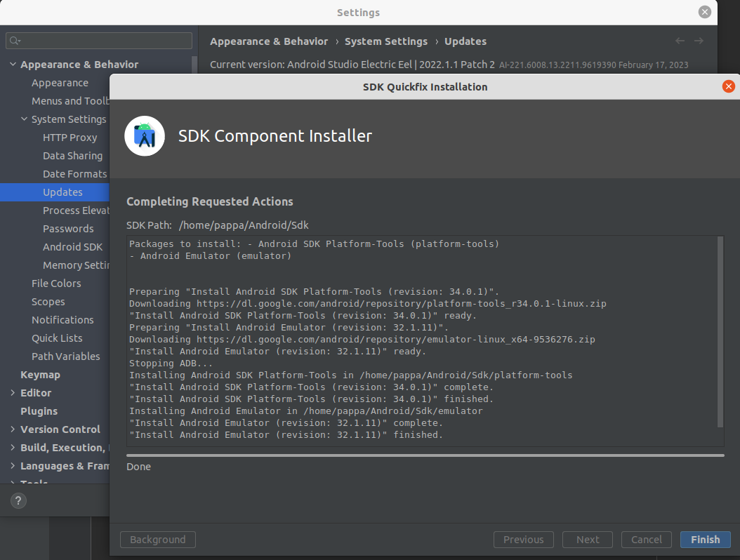Viewport: 740px width, 560px height.
Task: Click System Settings in breadcrumb
Action: point(386,41)
